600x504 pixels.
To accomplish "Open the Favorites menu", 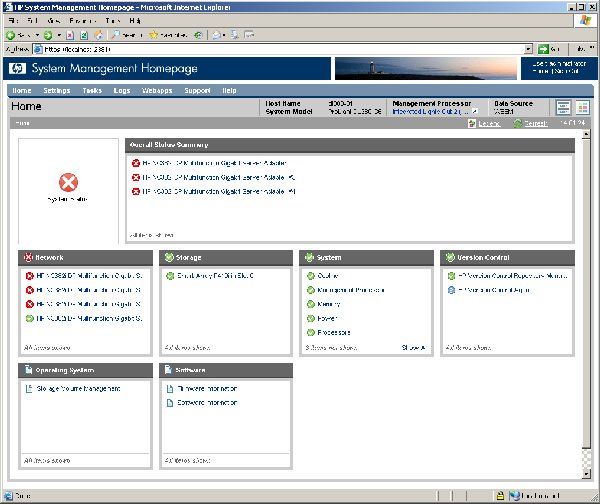I will [83, 21].
